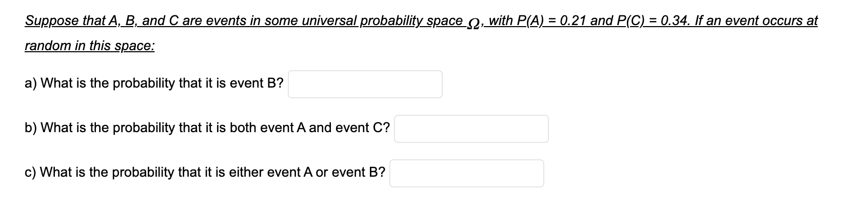Click the answer box for question a
The height and width of the screenshot is (210, 868).
click(x=365, y=85)
